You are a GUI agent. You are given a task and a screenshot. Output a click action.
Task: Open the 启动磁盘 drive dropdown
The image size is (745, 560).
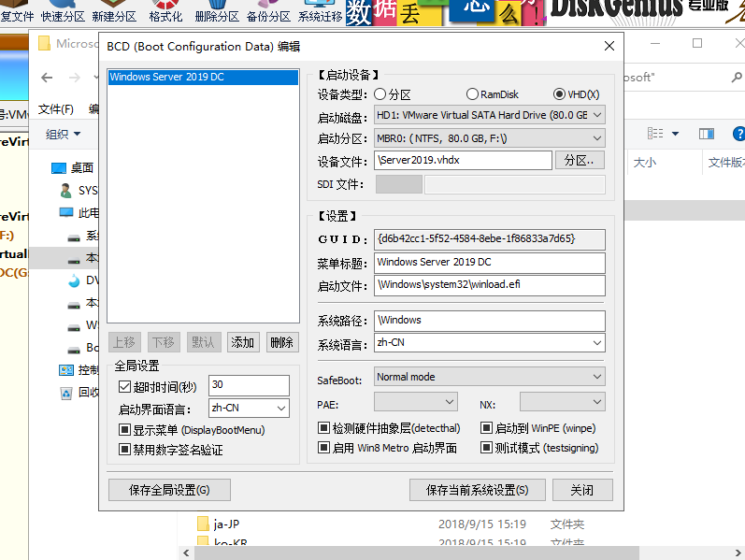(x=490, y=115)
